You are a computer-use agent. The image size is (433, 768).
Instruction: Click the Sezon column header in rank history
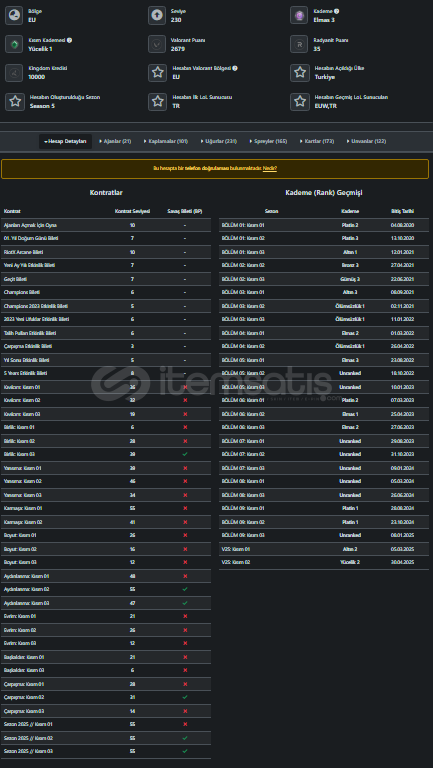pos(271,212)
